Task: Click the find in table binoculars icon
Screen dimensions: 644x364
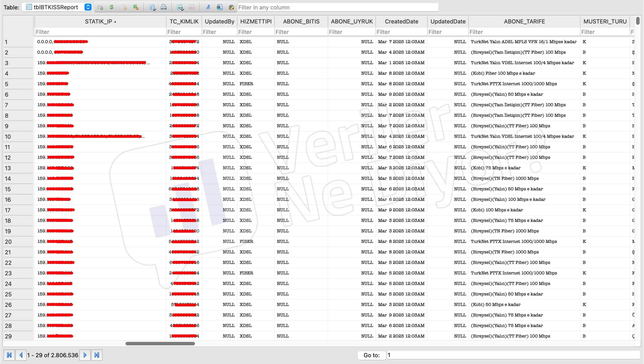Action: tap(220, 7)
